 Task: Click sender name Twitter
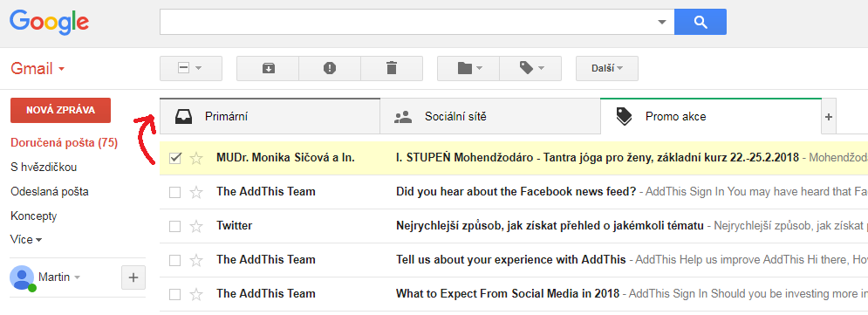[234, 225]
